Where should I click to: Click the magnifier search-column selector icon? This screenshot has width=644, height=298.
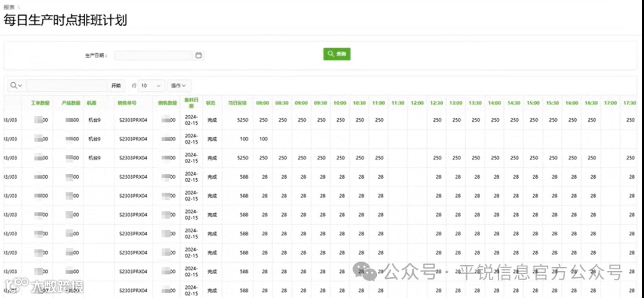16,85
